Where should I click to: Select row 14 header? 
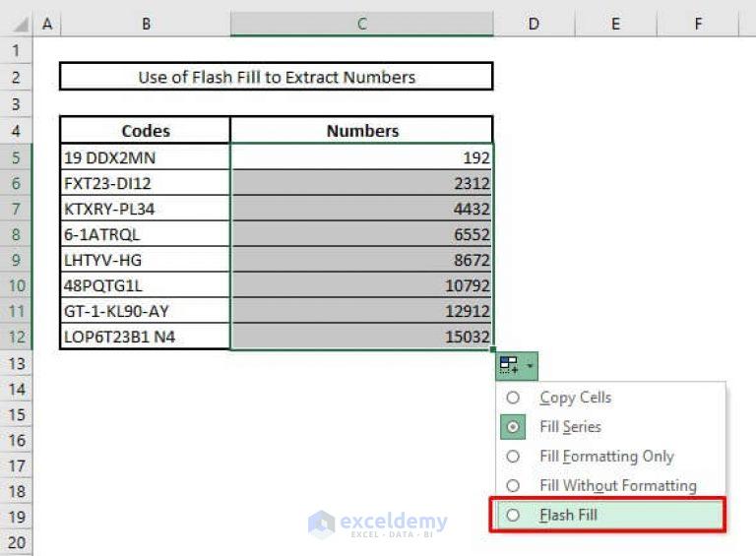[16, 389]
